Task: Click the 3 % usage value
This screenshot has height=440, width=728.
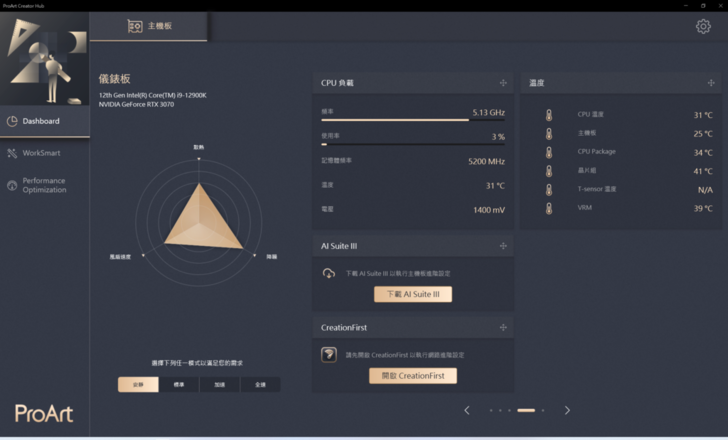Action: coord(498,137)
